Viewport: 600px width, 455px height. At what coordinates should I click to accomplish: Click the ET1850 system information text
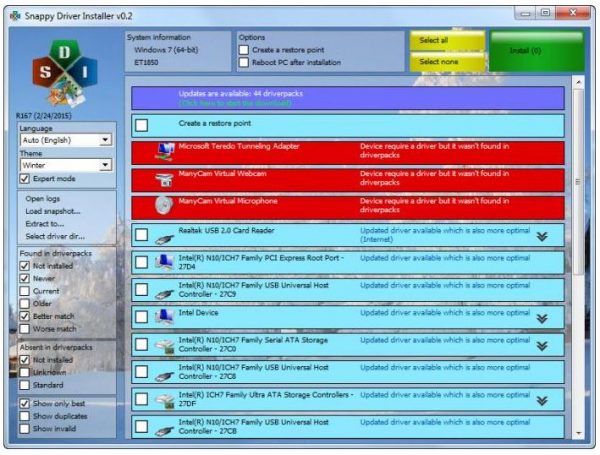146,62
